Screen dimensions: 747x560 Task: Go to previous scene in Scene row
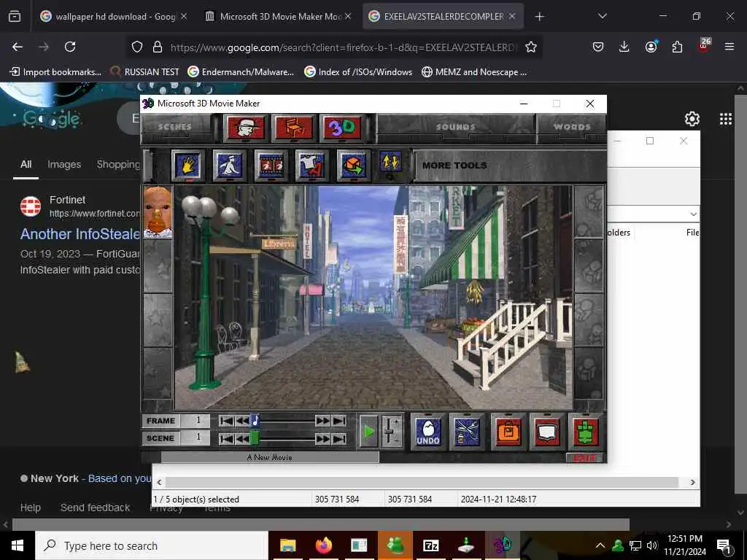(x=242, y=438)
